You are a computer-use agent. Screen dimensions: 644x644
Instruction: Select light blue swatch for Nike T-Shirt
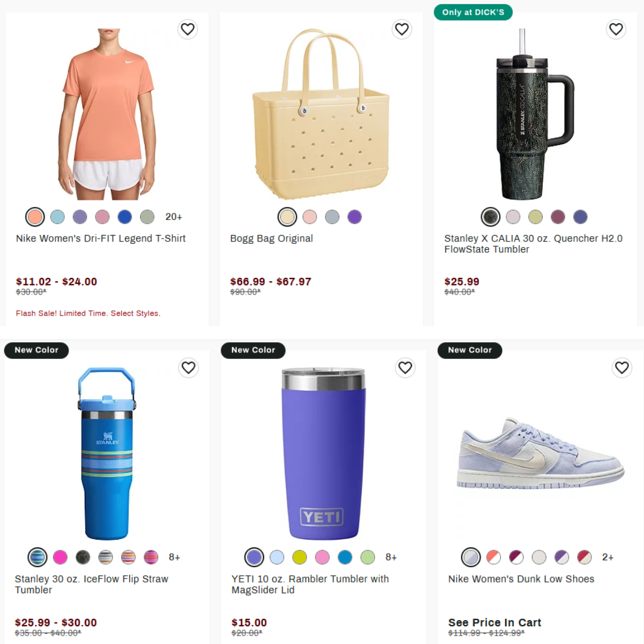[x=57, y=217]
